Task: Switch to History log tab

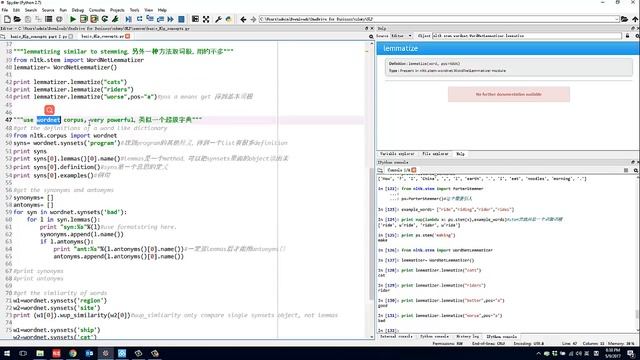Action: click(467, 337)
